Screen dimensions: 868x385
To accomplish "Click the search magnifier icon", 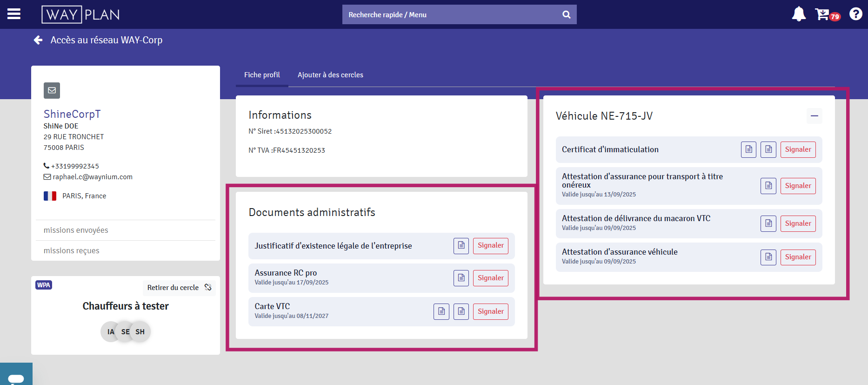I will 566,14.
